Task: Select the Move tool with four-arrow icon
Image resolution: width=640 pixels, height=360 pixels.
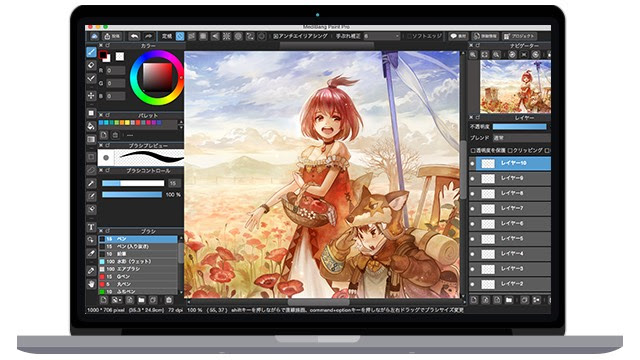Action: point(91,96)
